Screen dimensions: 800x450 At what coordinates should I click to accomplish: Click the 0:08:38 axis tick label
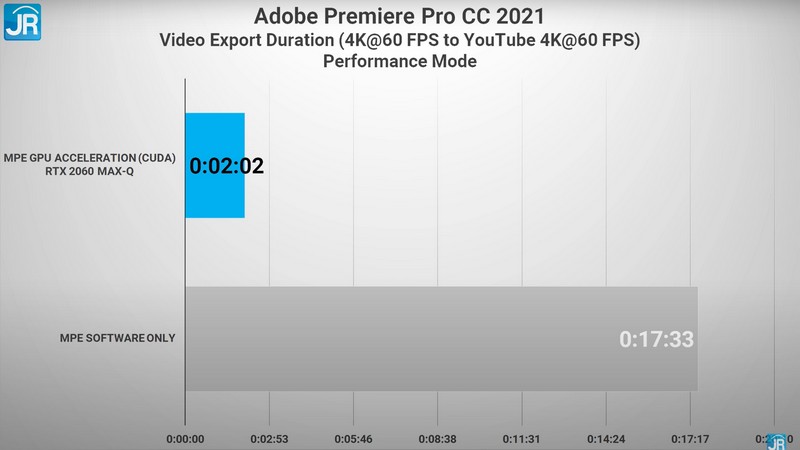point(437,438)
